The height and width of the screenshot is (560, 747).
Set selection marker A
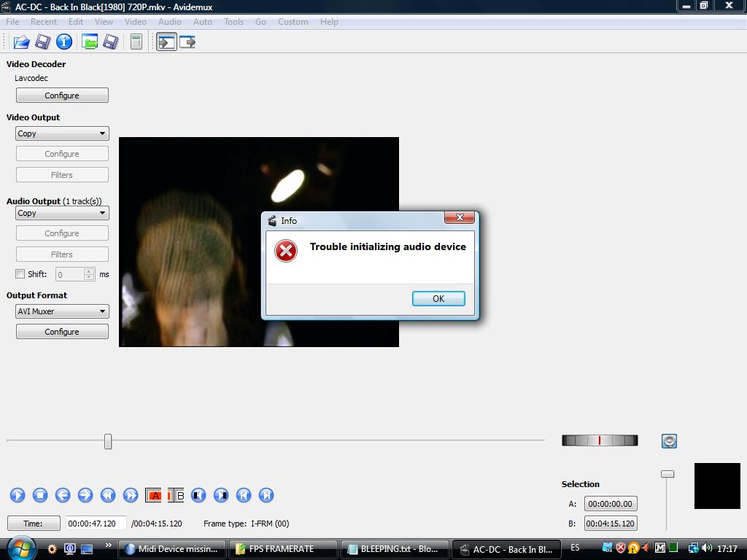click(x=153, y=495)
